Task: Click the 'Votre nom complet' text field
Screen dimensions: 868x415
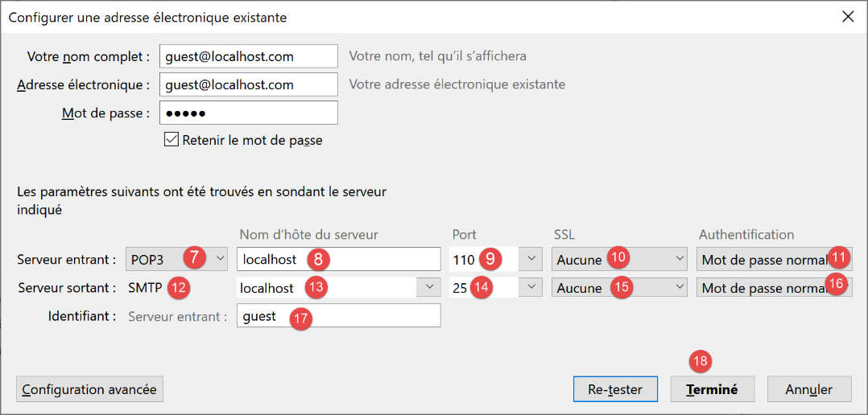Action: pos(248,56)
